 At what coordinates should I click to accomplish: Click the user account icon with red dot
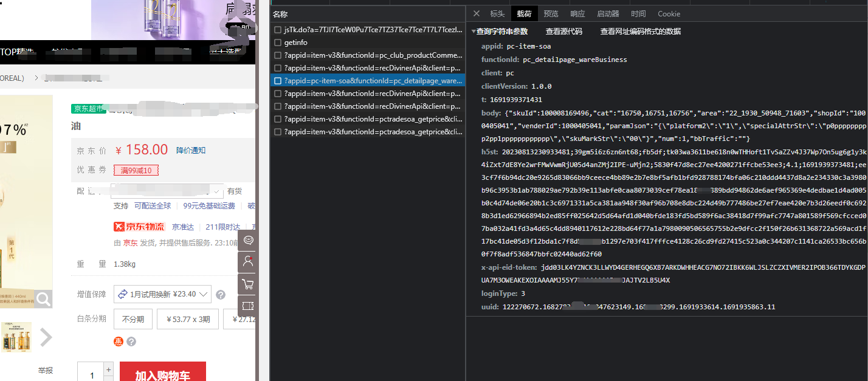(247, 261)
